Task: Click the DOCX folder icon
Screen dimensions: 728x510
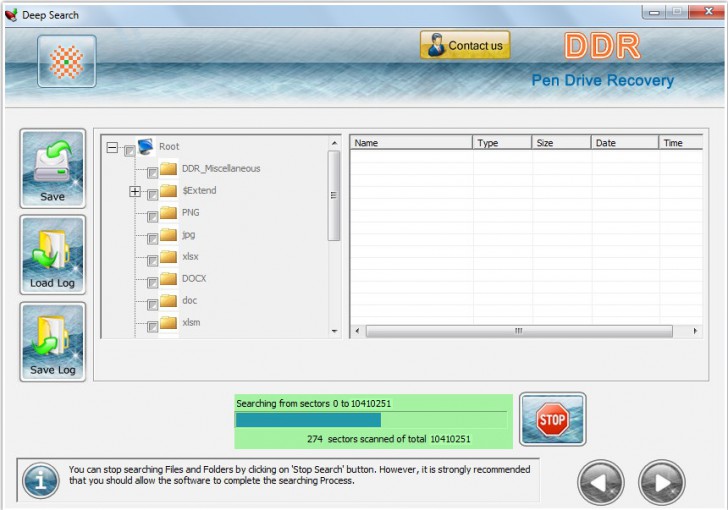Action: 169,278
